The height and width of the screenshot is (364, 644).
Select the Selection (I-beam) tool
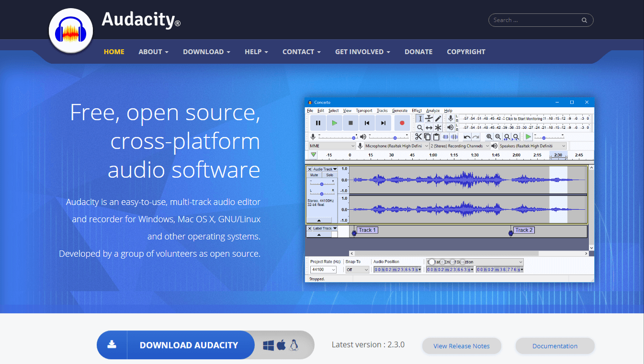pyautogui.click(x=420, y=118)
